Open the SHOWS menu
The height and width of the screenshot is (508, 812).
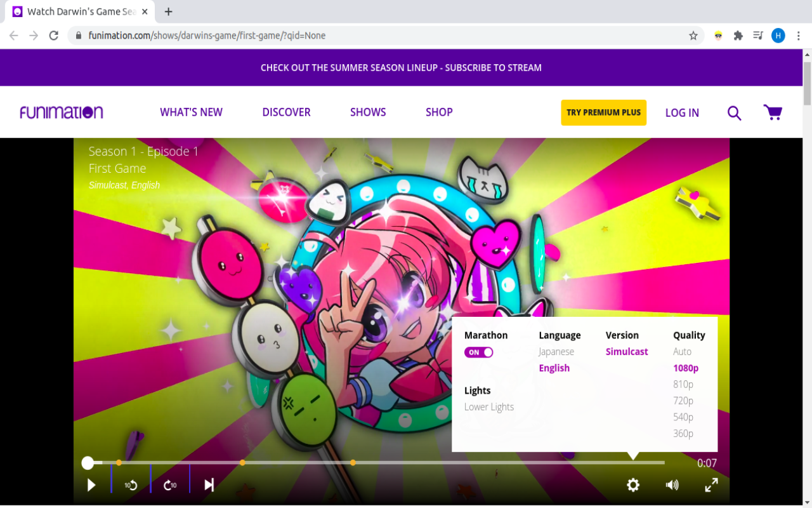(x=368, y=112)
